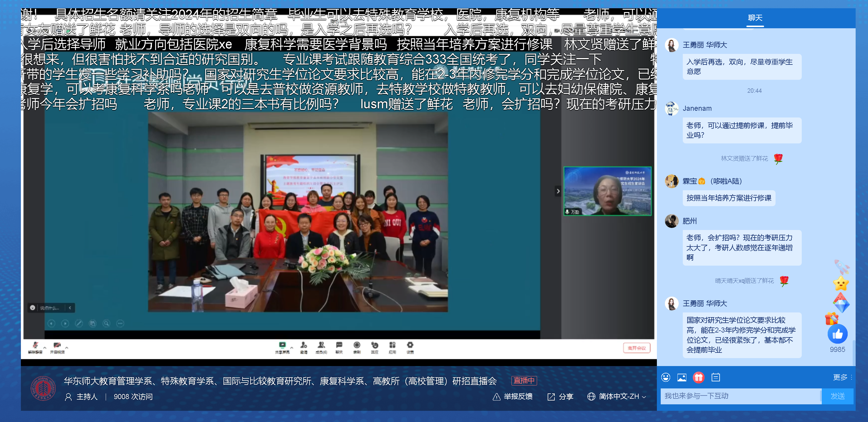The width and height of the screenshot is (868, 422).
Task: Click 肥州's avatar in chat
Action: click(x=672, y=221)
